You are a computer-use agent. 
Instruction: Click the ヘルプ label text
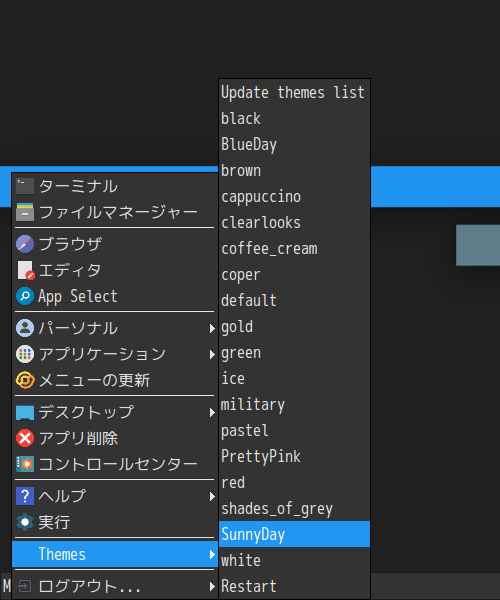click(62, 496)
